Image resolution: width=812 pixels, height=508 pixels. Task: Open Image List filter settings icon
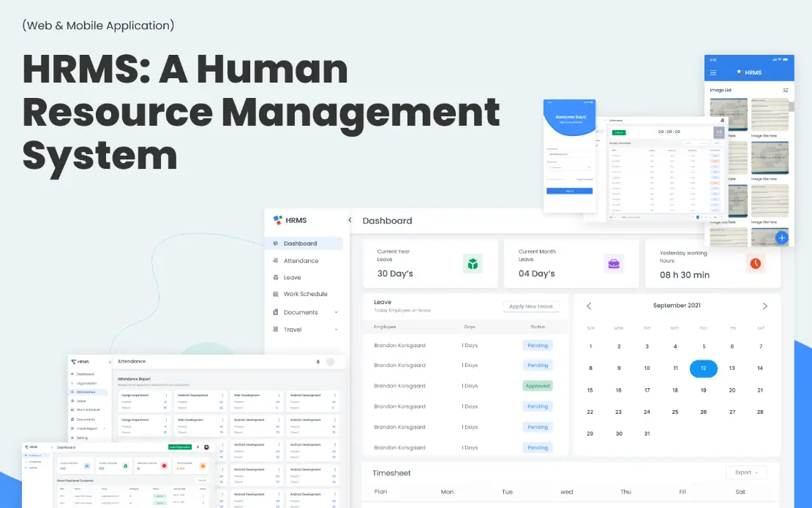(785, 90)
